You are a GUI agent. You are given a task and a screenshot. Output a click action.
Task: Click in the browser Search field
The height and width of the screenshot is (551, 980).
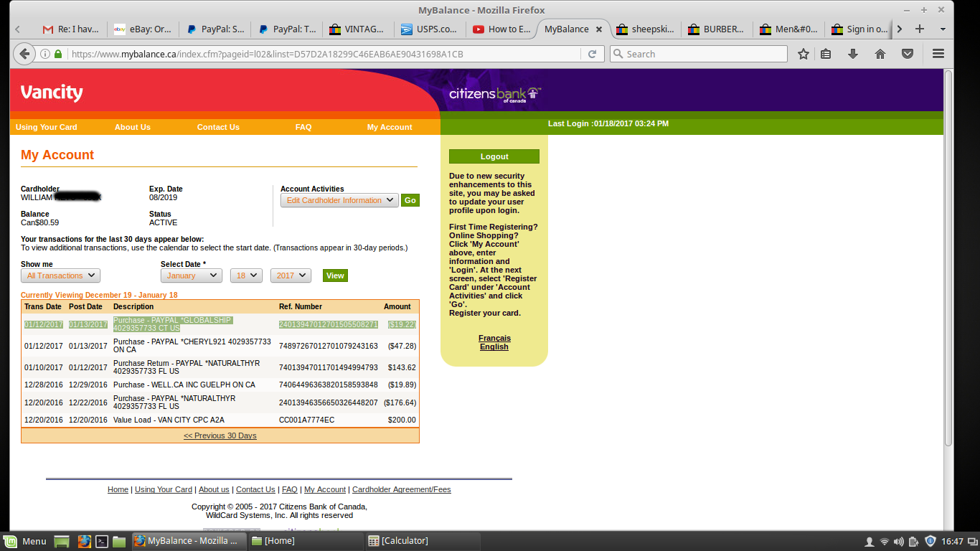click(x=699, y=54)
